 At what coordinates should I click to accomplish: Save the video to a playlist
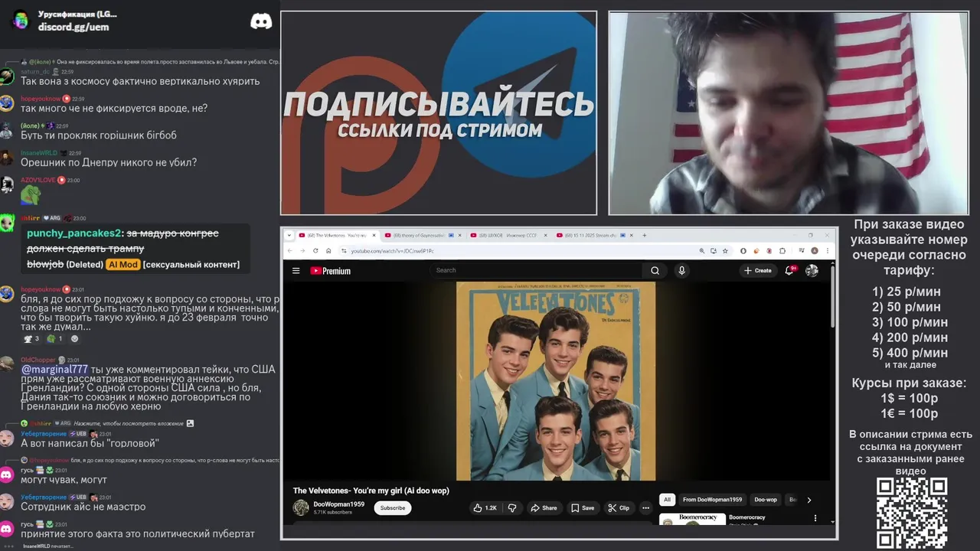[582, 507]
